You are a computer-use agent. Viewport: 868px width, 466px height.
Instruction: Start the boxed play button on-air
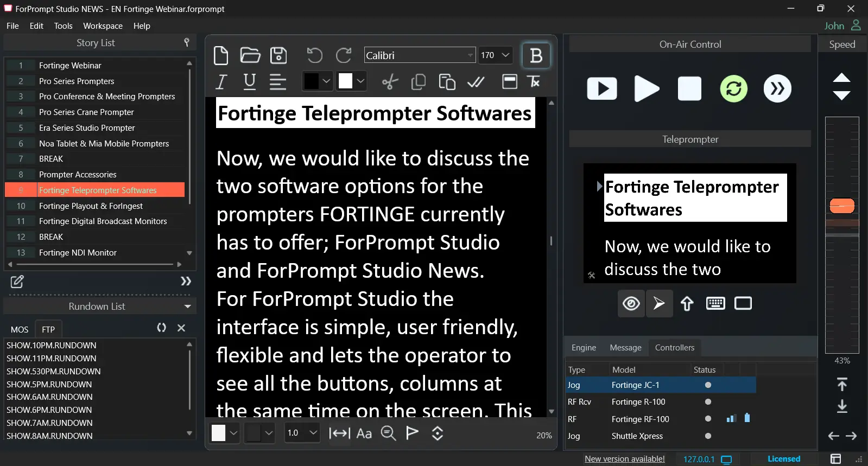point(602,88)
